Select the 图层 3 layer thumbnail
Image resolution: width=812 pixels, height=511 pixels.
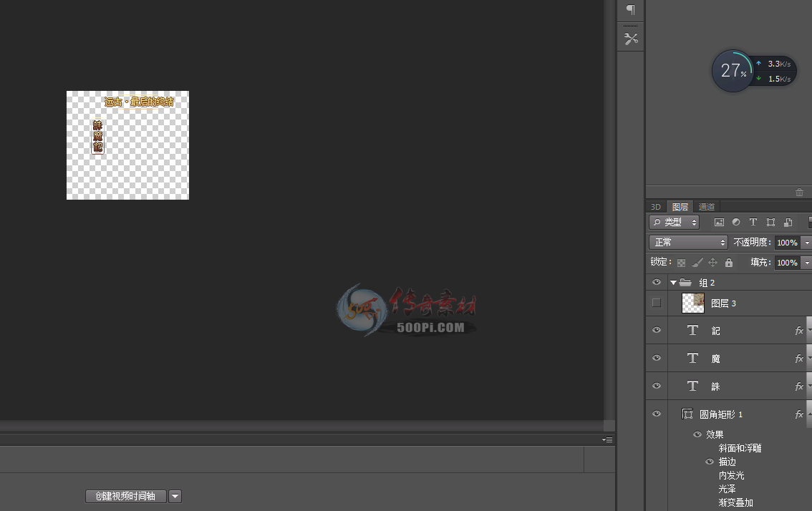click(x=693, y=303)
